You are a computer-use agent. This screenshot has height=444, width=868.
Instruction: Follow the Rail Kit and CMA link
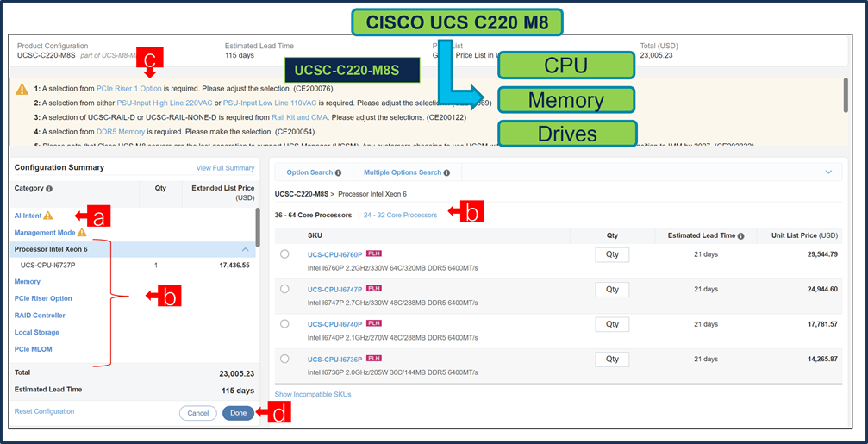[299, 117]
